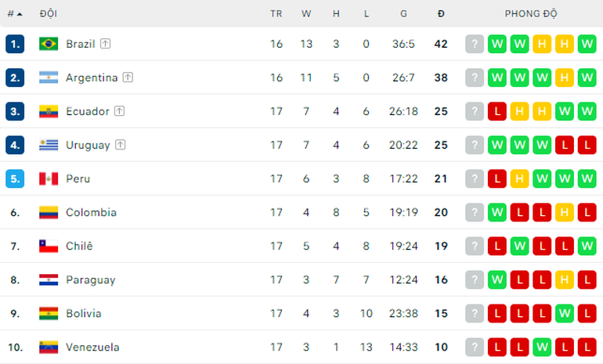Click Ecuador's red L form badge

497,111
